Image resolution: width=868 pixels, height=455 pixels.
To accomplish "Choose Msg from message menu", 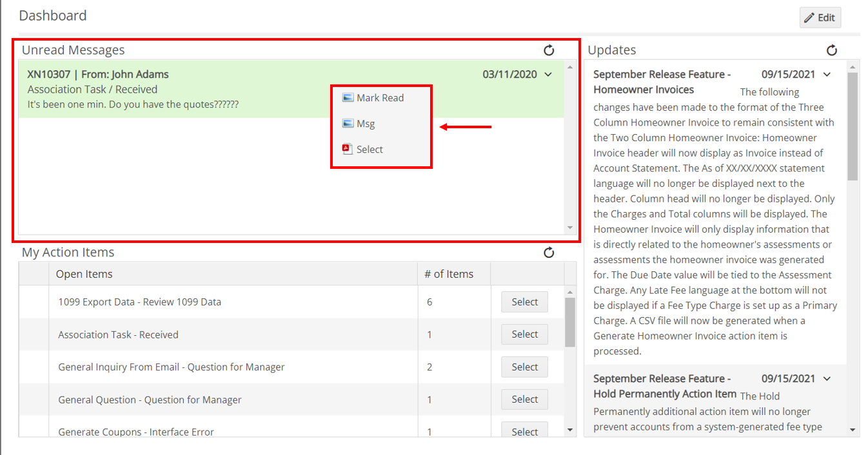I will click(x=366, y=124).
